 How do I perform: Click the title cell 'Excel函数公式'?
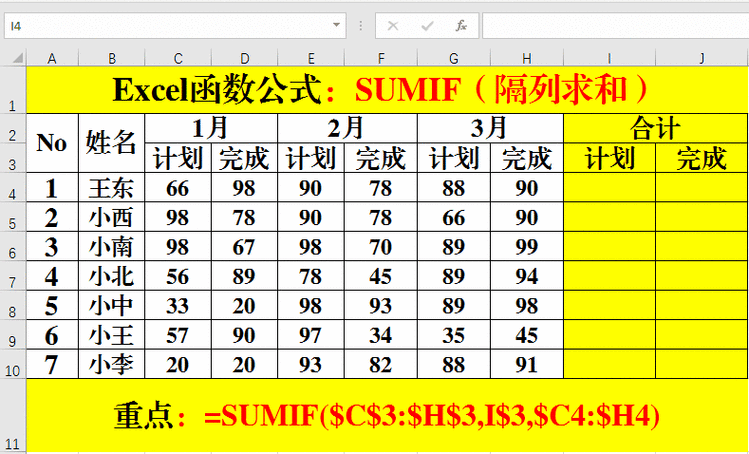[387, 90]
